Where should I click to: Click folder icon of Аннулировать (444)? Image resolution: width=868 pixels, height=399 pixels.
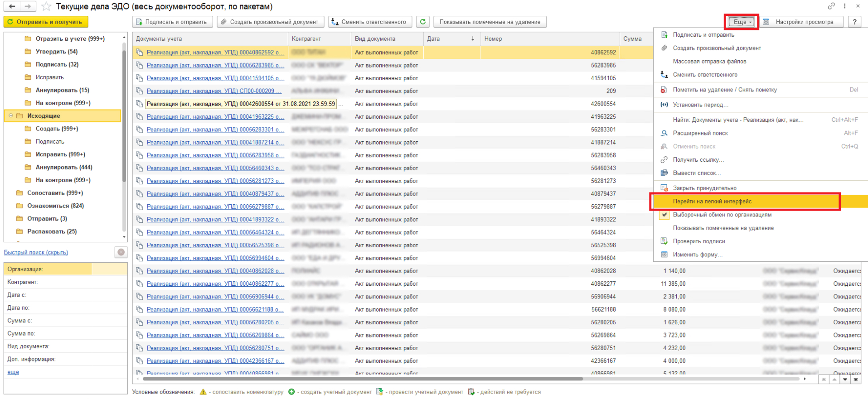coord(28,167)
